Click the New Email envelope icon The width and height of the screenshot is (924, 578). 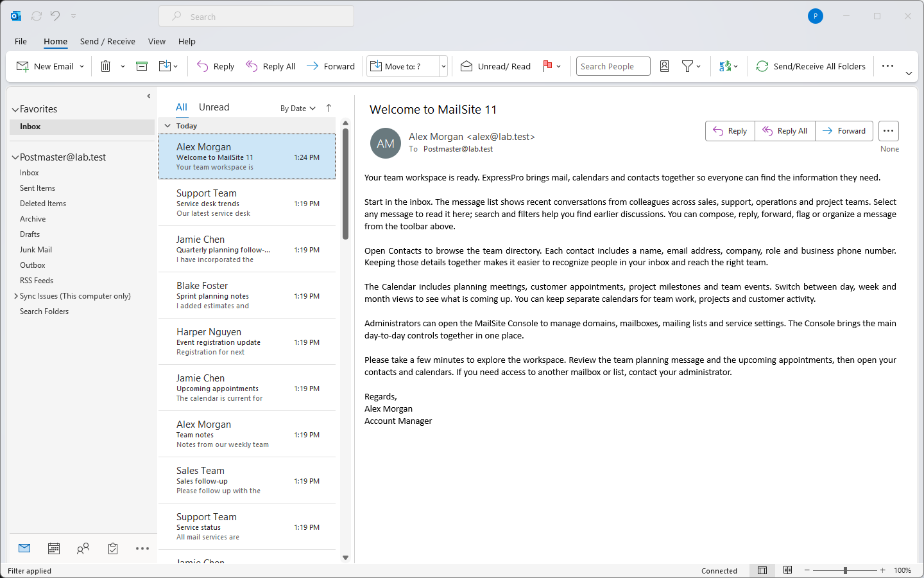[x=22, y=66]
